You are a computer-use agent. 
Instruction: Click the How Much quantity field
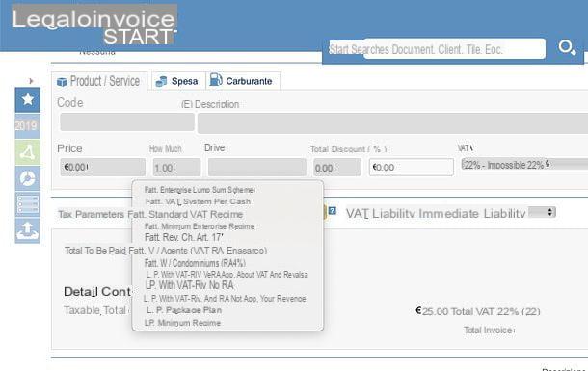click(176, 167)
